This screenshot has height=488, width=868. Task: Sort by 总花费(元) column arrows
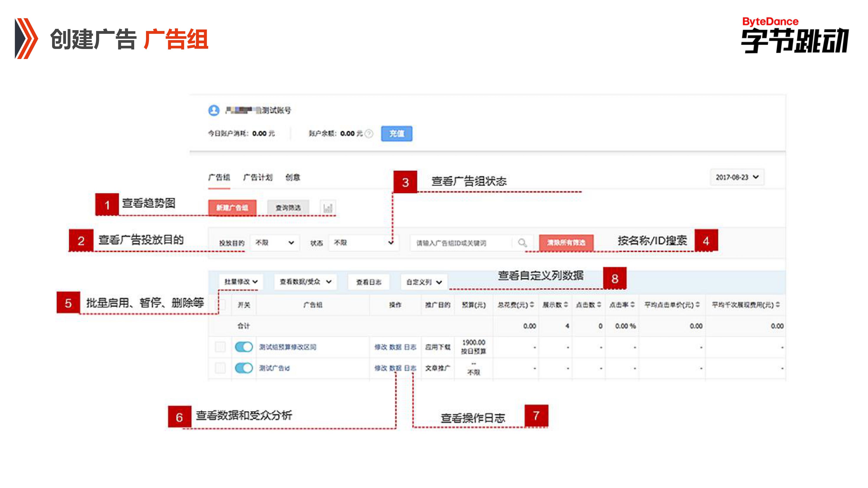pyautogui.click(x=532, y=305)
